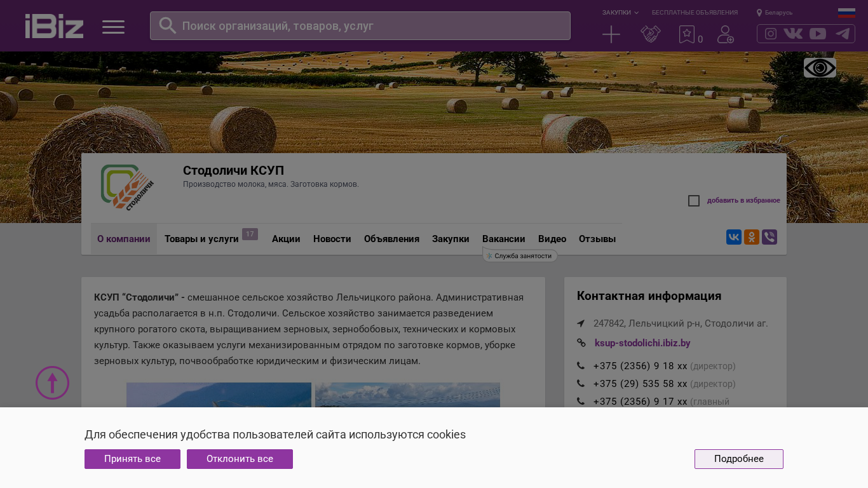
Task: Switch to the Товары и услуги tab
Action: [201, 239]
